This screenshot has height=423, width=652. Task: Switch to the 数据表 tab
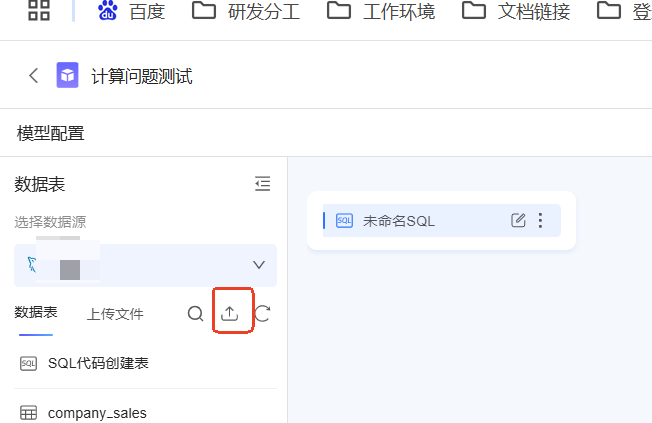[36, 312]
